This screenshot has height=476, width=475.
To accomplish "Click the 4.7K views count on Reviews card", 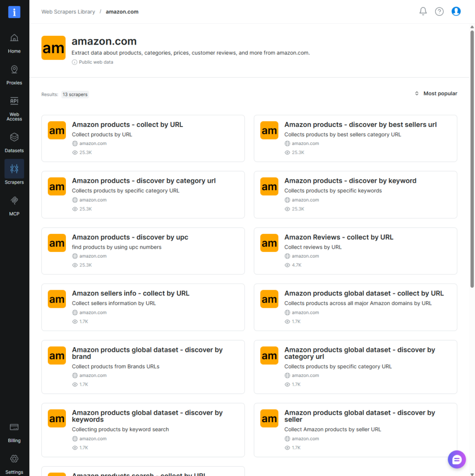I will (297, 265).
